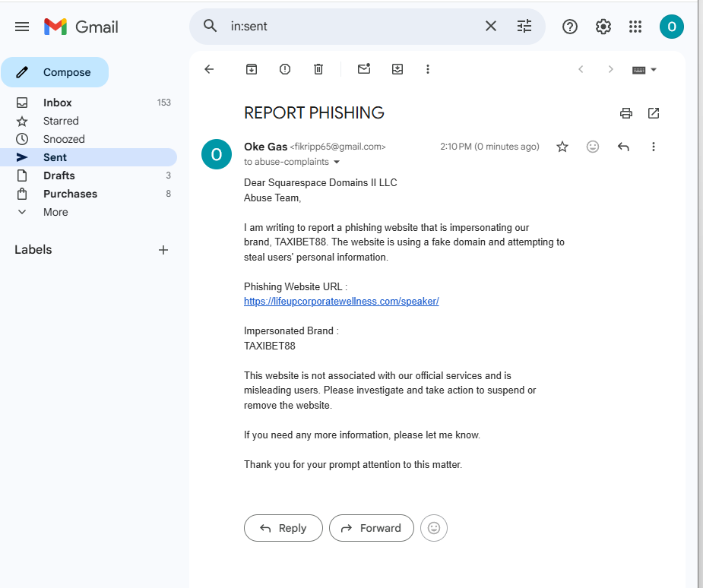Click the reply arrow icon beside the timestamp

[623, 147]
